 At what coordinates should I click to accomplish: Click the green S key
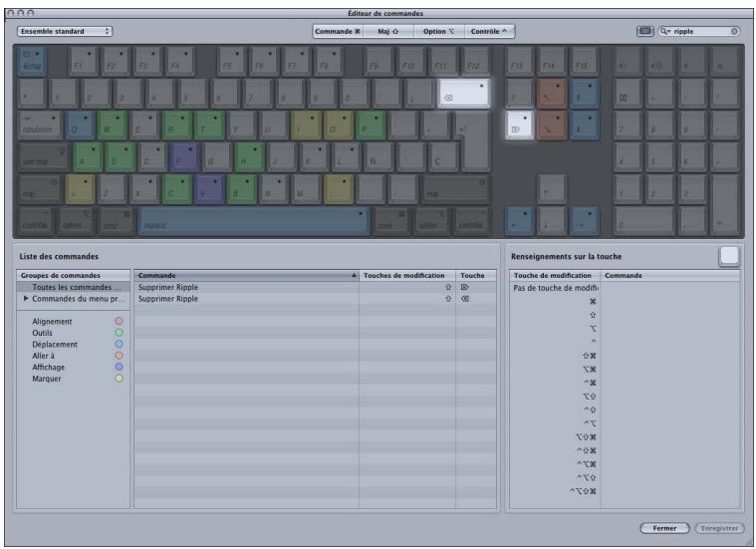pos(120,157)
